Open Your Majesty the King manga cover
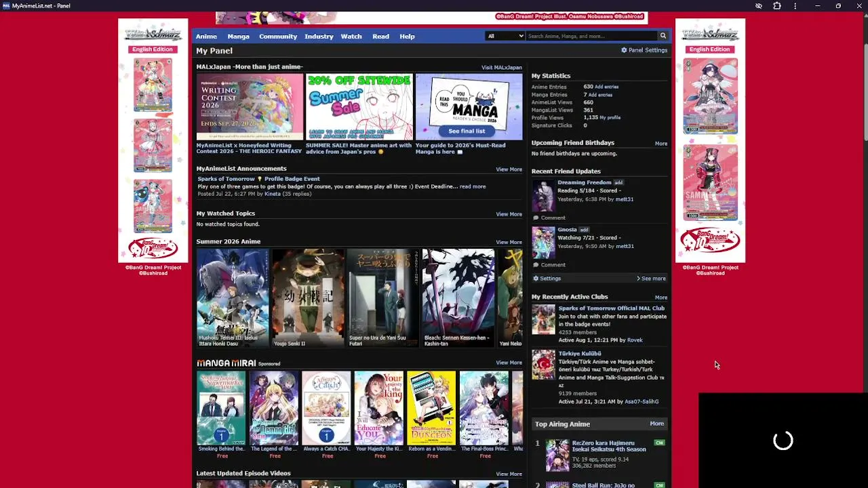Image resolution: width=868 pixels, height=488 pixels. (379, 407)
